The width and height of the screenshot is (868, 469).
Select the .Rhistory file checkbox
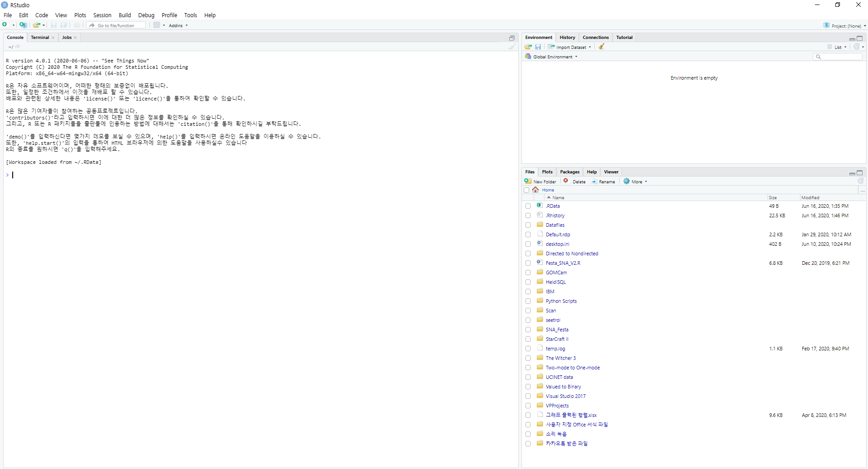pyautogui.click(x=528, y=215)
